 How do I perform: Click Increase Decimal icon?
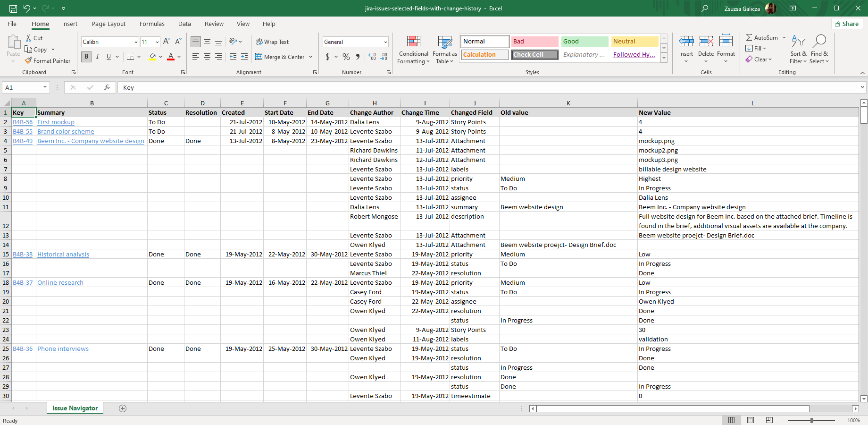372,57
